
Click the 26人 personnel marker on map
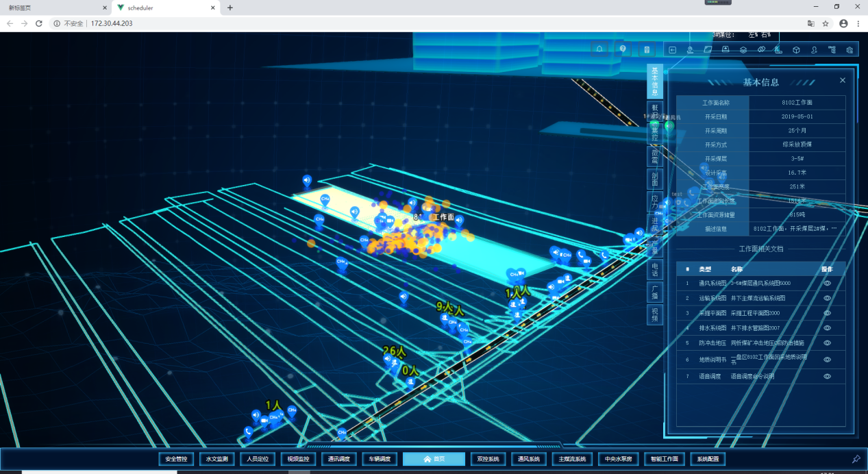394,351
